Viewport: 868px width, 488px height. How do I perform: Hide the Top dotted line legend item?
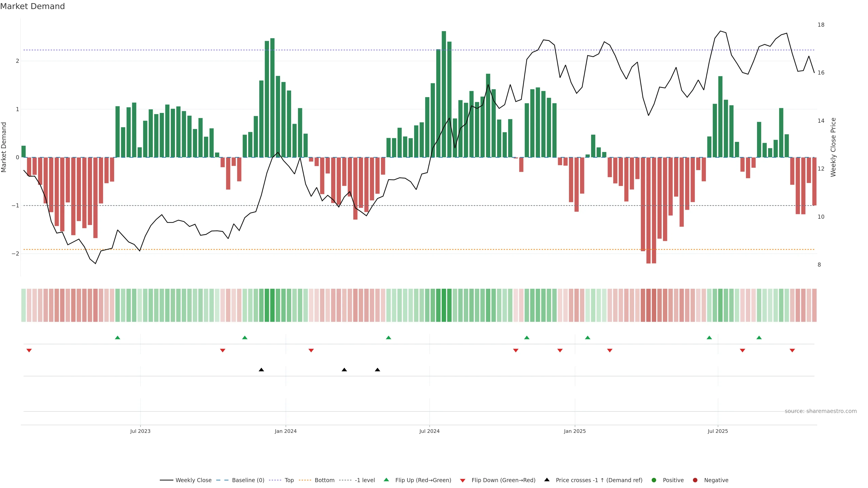tap(289, 480)
